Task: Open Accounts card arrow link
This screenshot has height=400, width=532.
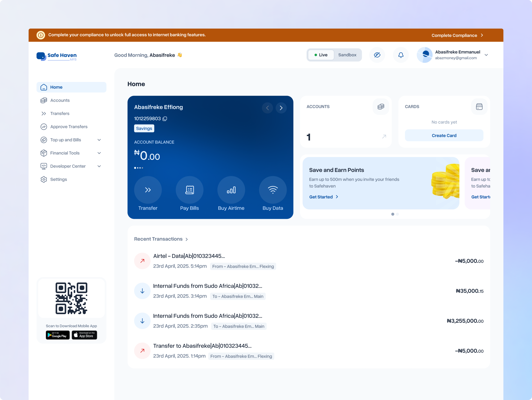Action: pos(384,136)
